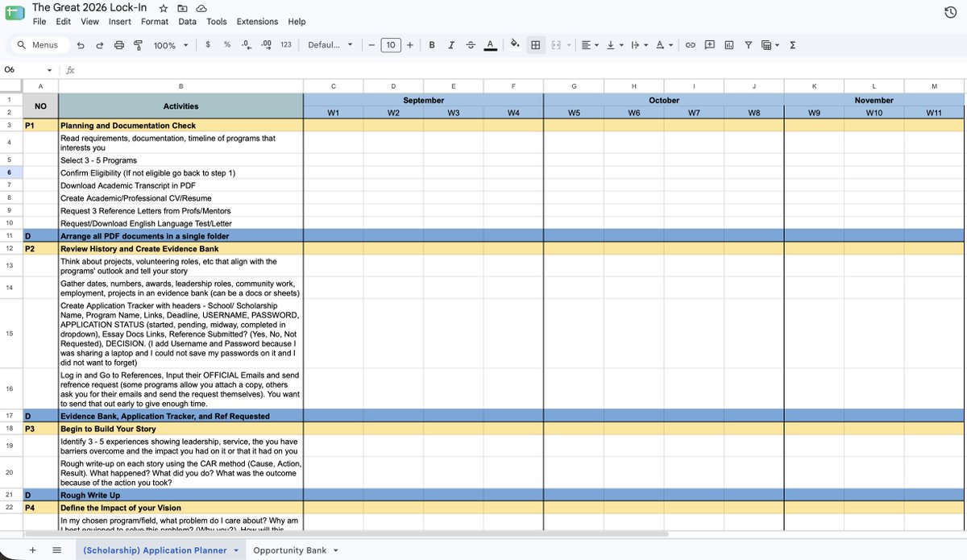Open the text color picker
Viewport: 967px width, 560px height.
point(490,45)
